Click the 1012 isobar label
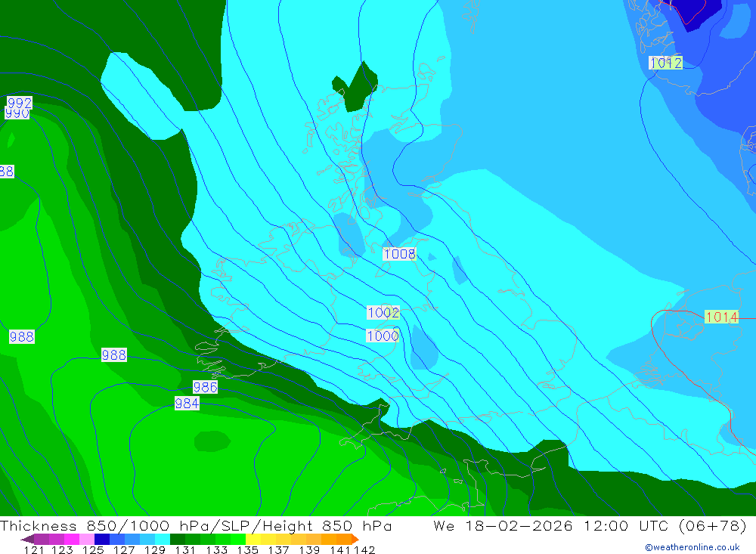 [665, 63]
